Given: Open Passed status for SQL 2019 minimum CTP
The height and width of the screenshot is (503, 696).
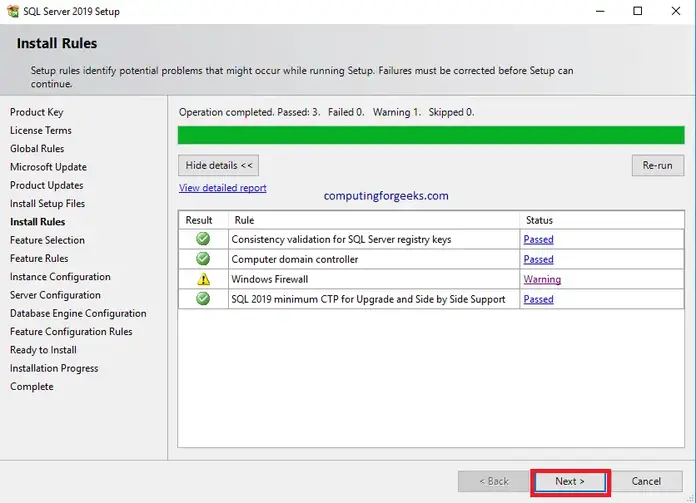Looking at the screenshot, I should [x=538, y=299].
